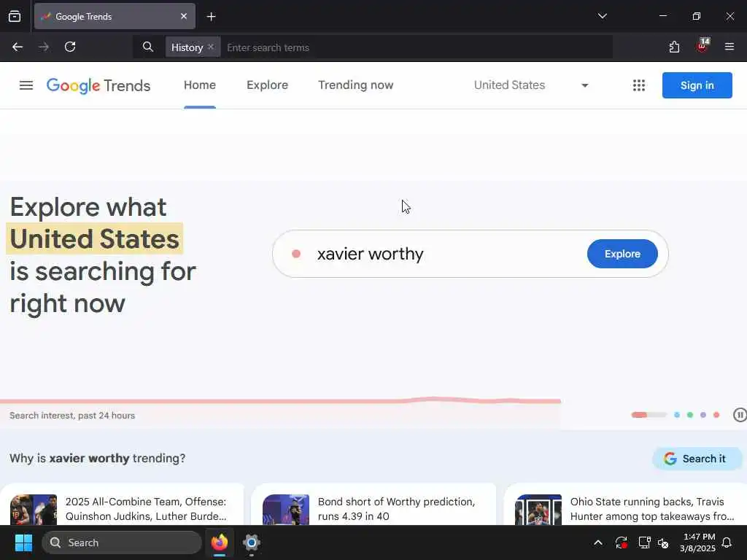Select the purple carousel dot
The width and height of the screenshot is (747, 560).
[703, 415]
